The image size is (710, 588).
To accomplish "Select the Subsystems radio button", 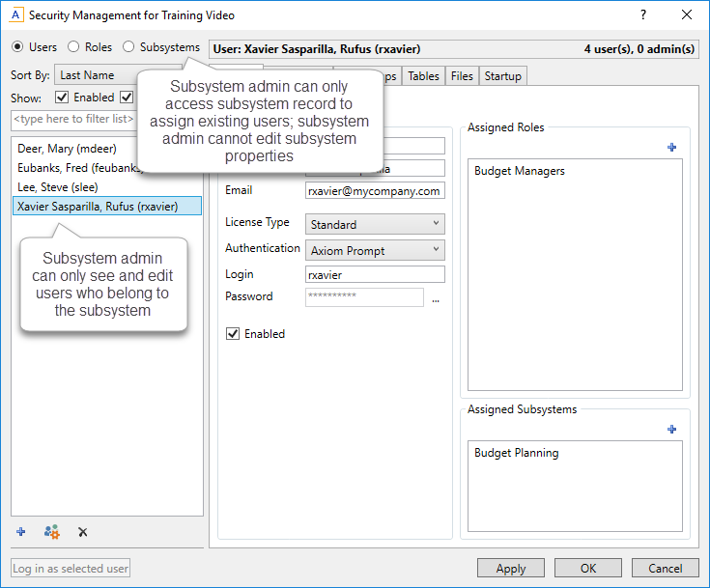I will pos(128,47).
